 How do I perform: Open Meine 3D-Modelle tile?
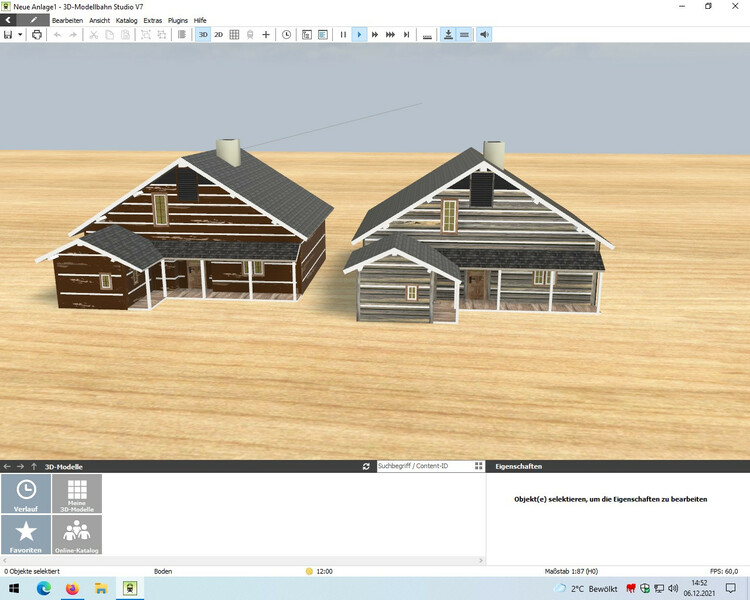coord(77,494)
